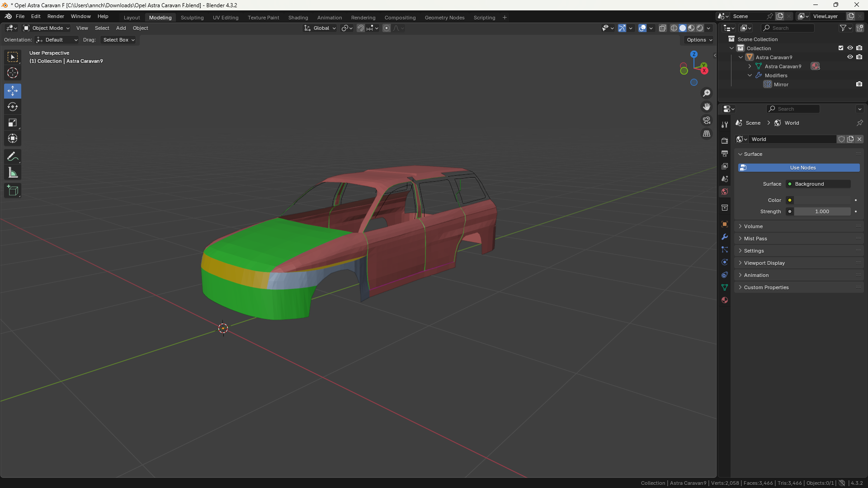Uncheck the Collection exclude checkbox
The height and width of the screenshot is (488, 868).
point(841,48)
